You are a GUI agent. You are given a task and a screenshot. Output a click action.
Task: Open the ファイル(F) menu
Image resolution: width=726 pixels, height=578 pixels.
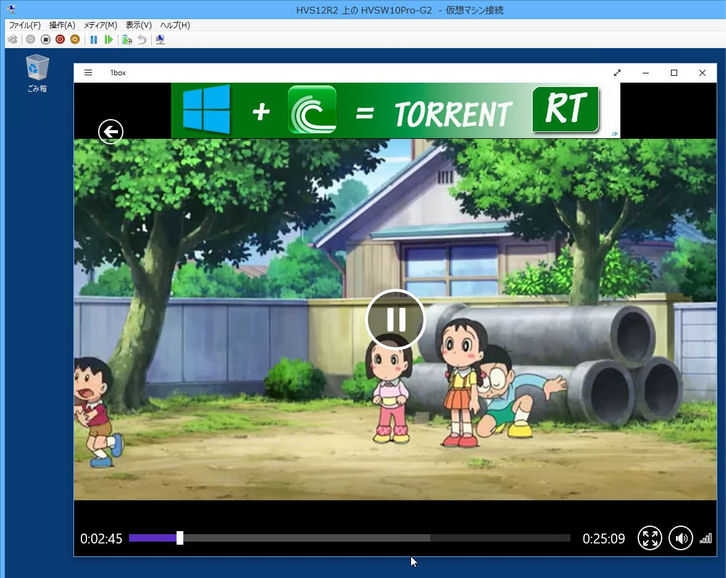click(25, 25)
